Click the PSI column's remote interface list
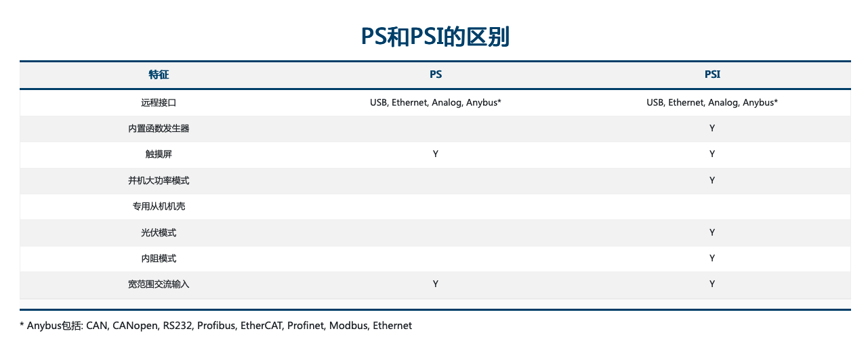Image resolution: width=868 pixels, height=346 pixels. click(712, 103)
